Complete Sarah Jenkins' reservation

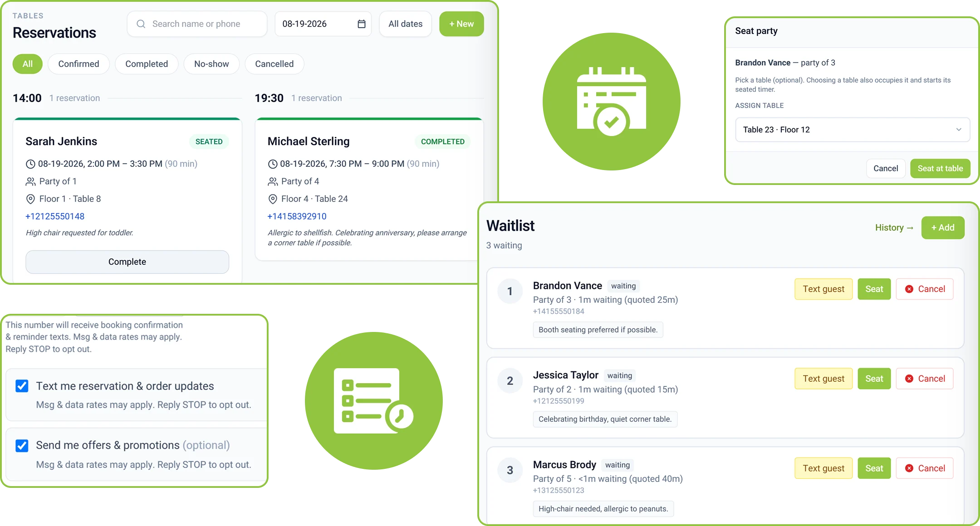127,262
